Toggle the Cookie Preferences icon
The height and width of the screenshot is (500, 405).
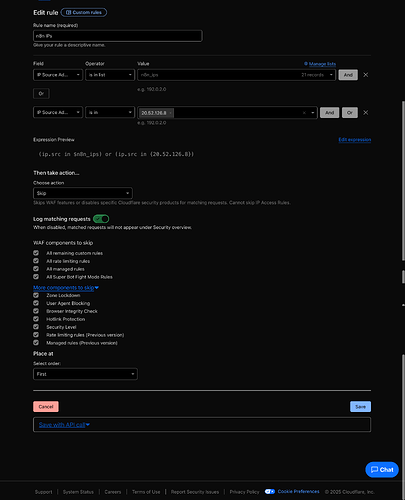[270, 492]
